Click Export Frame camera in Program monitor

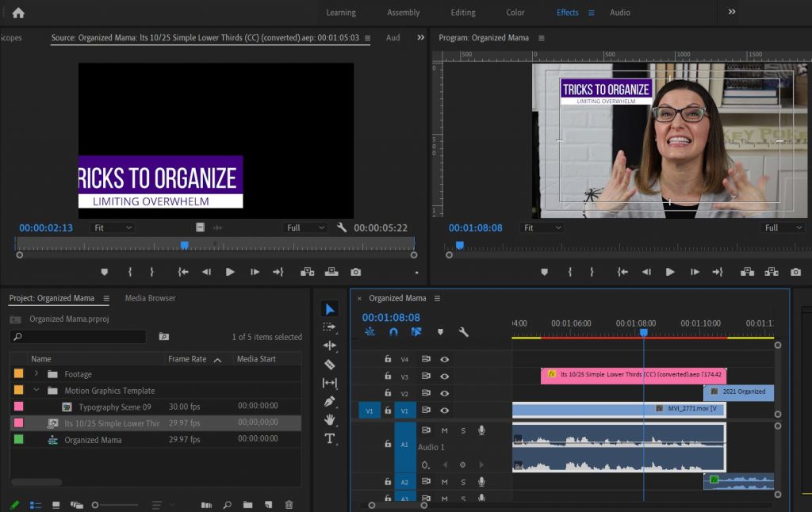point(795,272)
